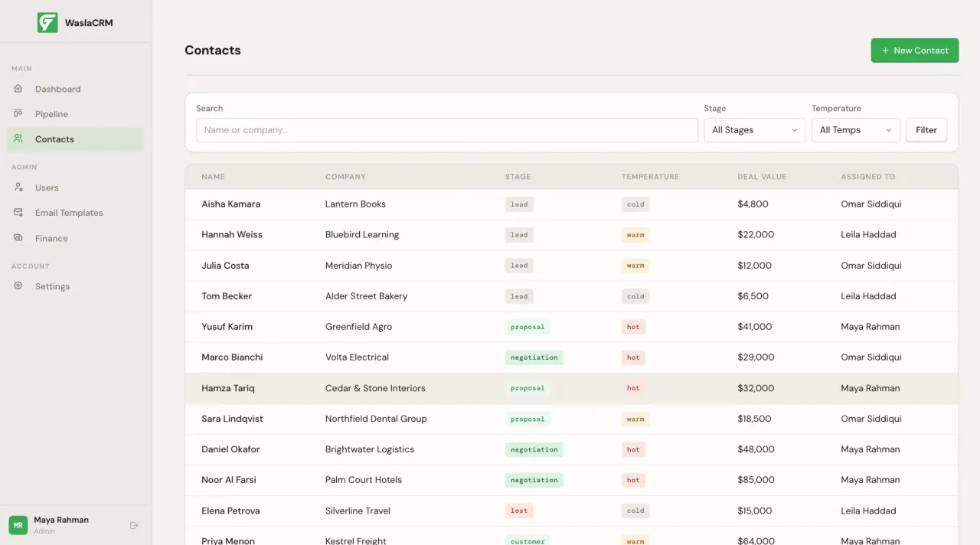The height and width of the screenshot is (545, 980).
Task: Click the Dashboard home icon in sidebar
Action: click(x=18, y=89)
